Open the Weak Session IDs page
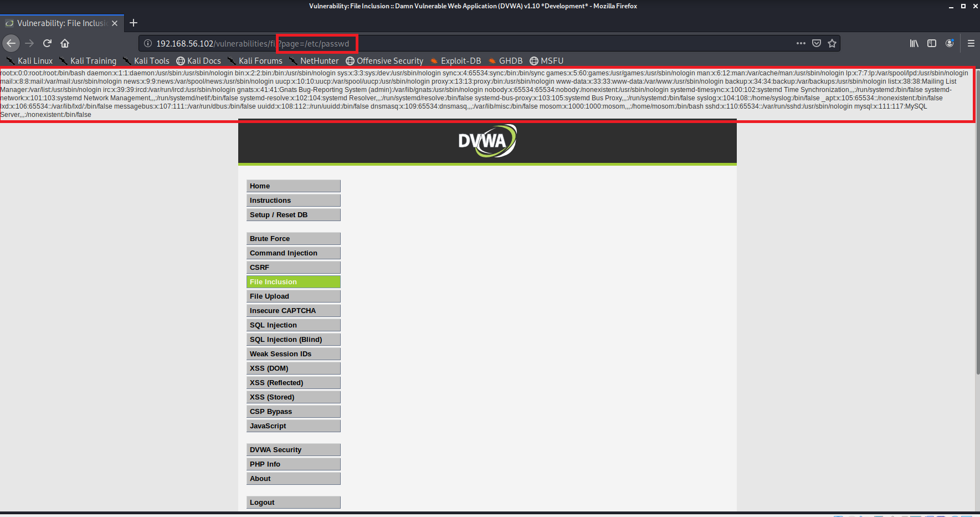 point(294,354)
